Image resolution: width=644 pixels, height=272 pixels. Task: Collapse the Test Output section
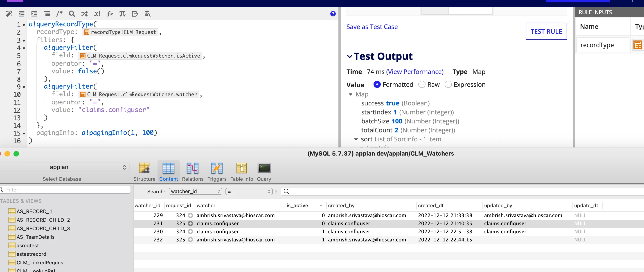(349, 56)
